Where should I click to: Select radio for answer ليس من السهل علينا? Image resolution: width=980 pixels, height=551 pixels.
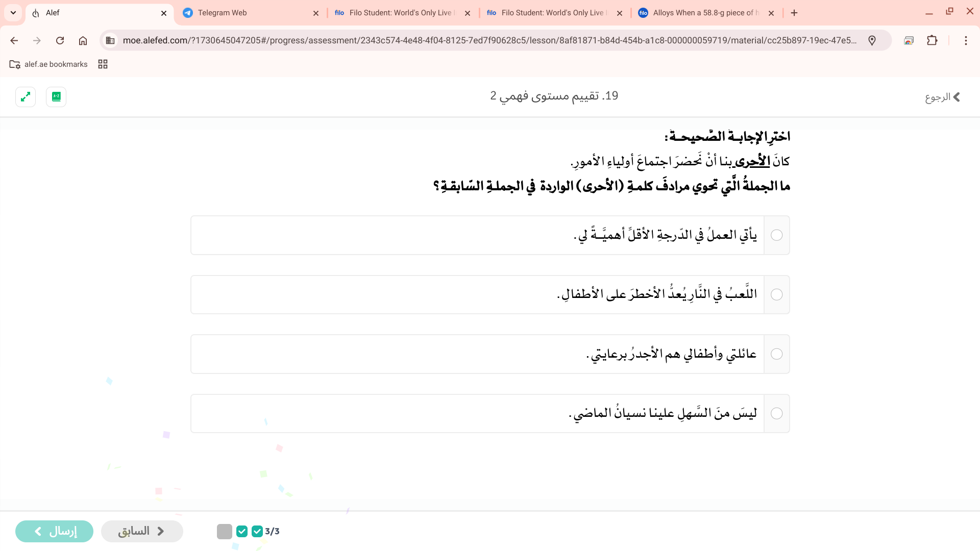coord(776,414)
